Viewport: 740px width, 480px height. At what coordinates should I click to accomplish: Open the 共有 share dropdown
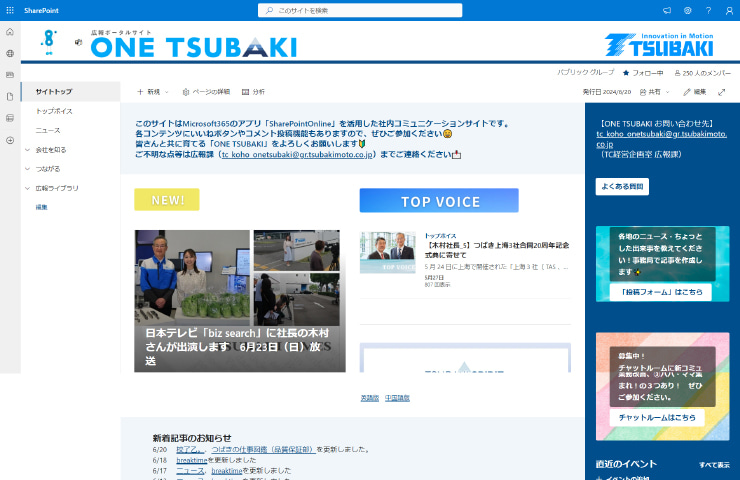(655, 92)
